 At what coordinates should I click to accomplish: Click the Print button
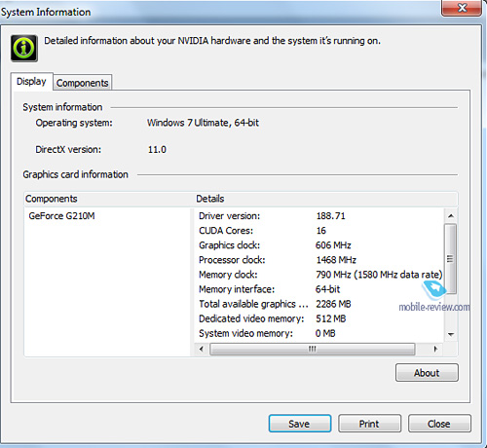point(369,424)
